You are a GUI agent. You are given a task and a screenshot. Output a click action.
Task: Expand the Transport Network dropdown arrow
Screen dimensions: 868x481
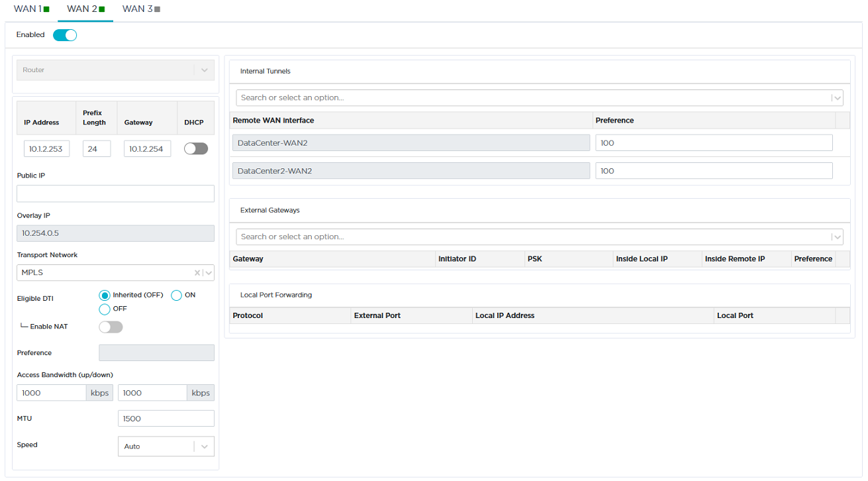209,273
